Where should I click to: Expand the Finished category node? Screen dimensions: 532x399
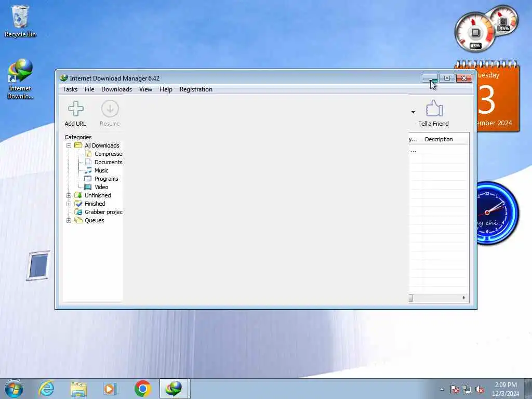(x=69, y=204)
